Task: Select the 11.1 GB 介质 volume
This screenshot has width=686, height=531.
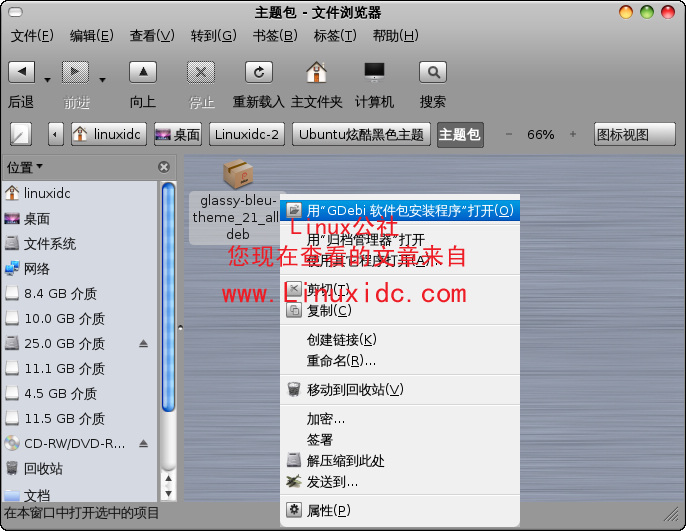Action: point(80,368)
